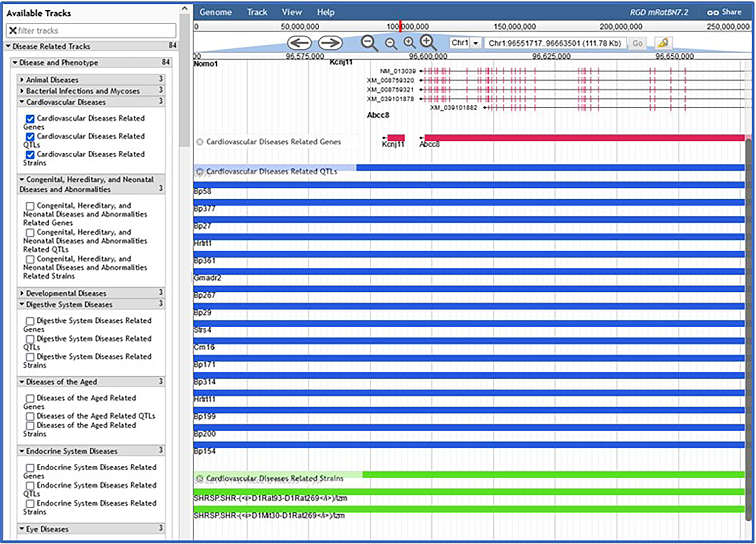This screenshot has height=544, width=756.
Task: Close Cardiovascular Diseases Related Strains track
Action: point(199,478)
